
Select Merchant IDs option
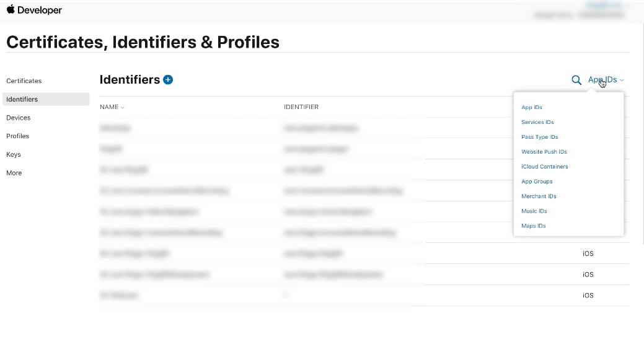(539, 196)
